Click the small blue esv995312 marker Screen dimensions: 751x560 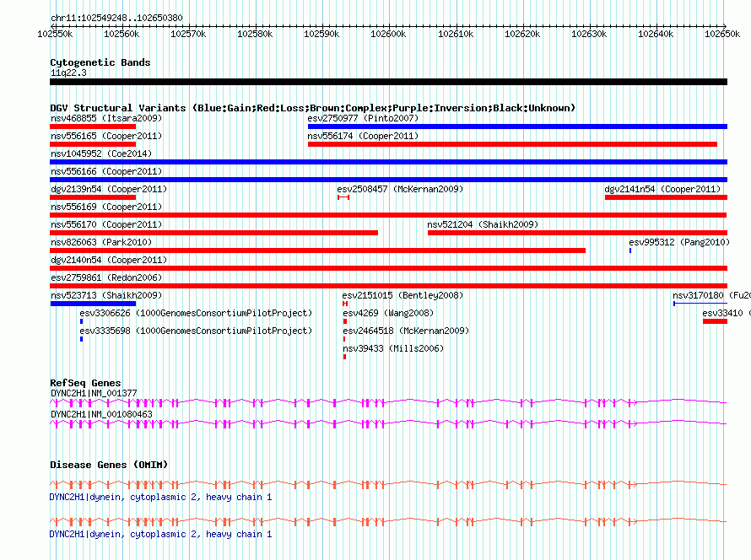click(630, 250)
